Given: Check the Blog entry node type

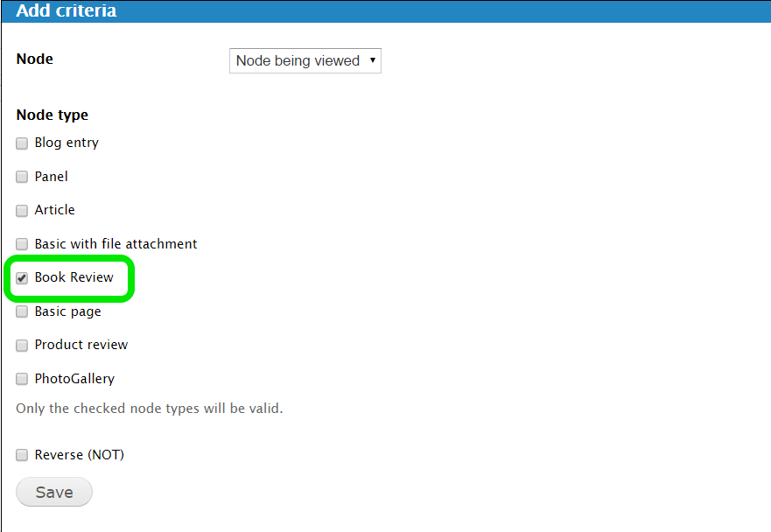Looking at the screenshot, I should [22, 143].
